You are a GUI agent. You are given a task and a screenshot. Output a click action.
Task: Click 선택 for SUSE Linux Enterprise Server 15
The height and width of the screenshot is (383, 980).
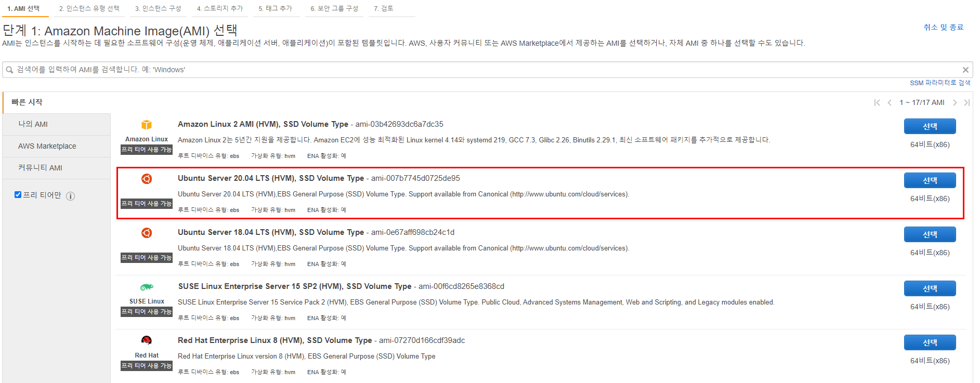930,288
